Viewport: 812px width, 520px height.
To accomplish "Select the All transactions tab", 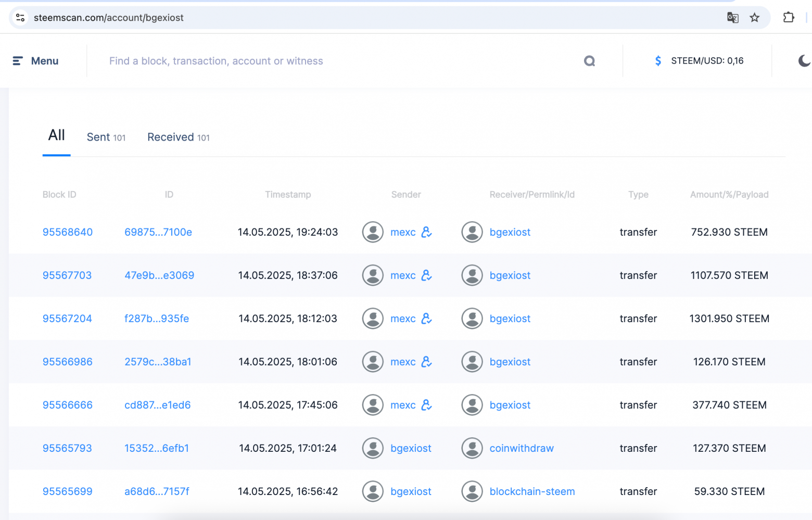I will [x=57, y=135].
